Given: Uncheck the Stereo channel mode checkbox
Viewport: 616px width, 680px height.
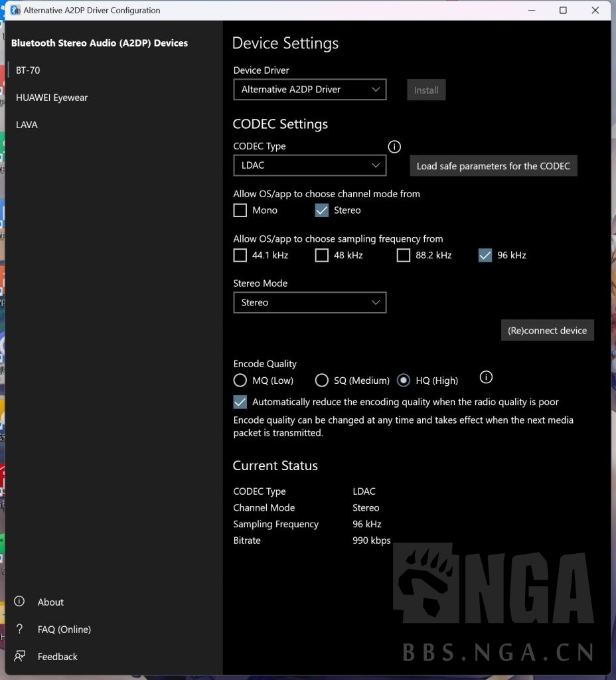Looking at the screenshot, I should [x=321, y=211].
